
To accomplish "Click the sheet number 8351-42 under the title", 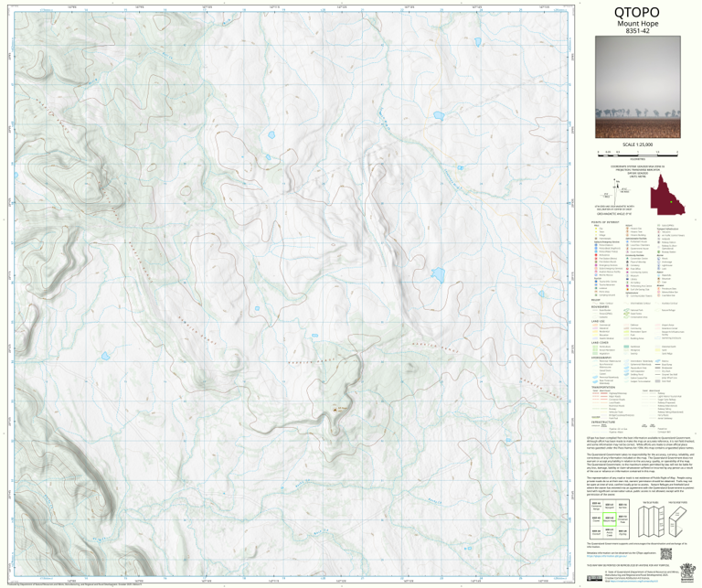I will pyautogui.click(x=637, y=31).
